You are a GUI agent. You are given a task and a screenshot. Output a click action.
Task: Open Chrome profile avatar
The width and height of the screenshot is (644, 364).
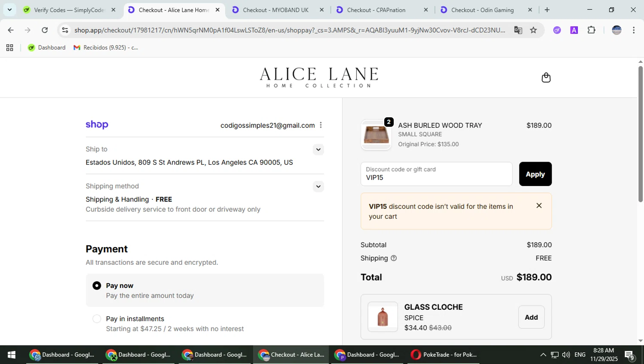pos(617,30)
